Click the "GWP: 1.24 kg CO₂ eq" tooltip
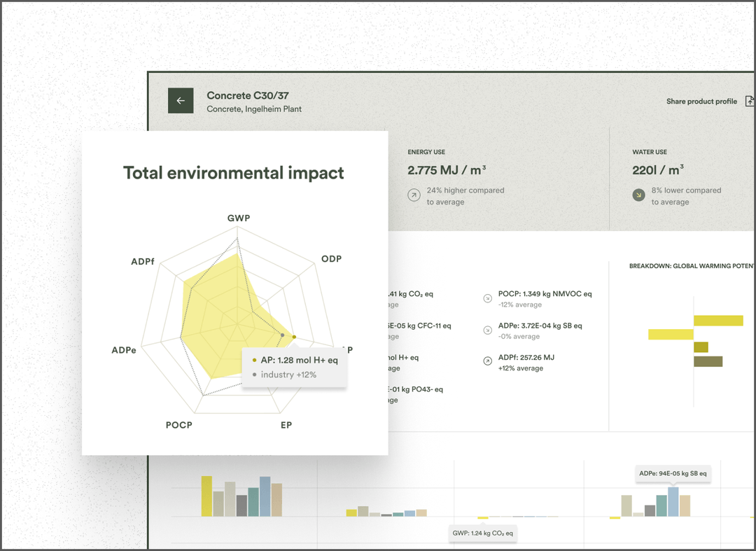This screenshot has height=551, width=756. point(483,533)
